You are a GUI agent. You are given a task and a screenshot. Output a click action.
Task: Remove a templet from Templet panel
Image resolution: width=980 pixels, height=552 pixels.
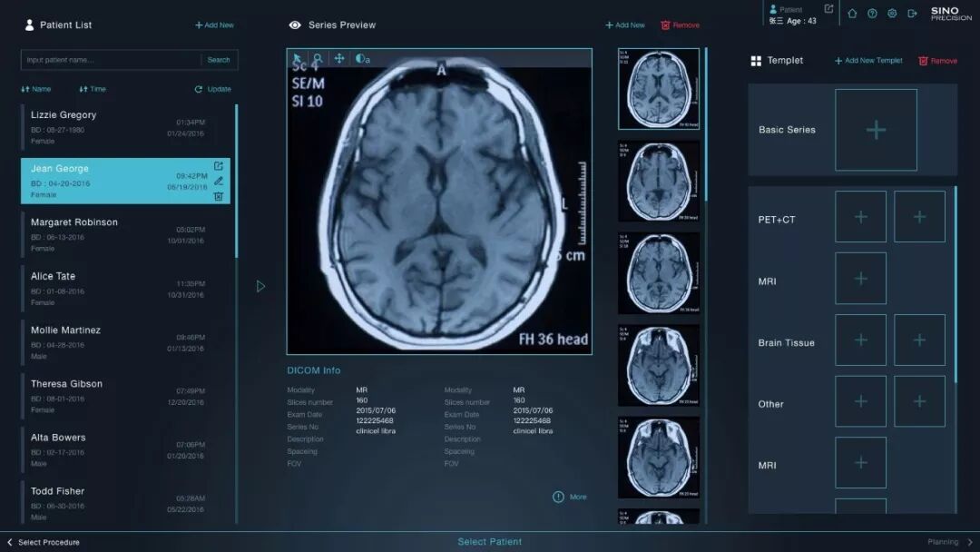[x=937, y=61]
